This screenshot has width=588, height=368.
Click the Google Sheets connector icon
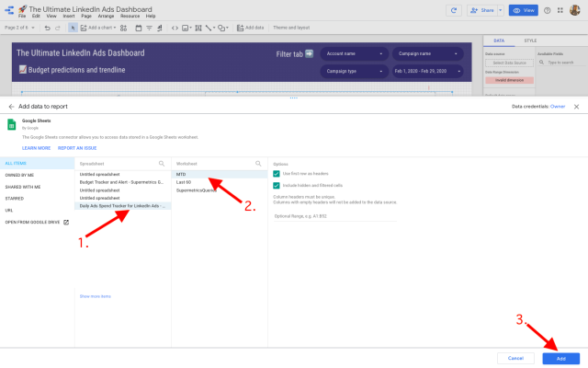click(x=13, y=124)
